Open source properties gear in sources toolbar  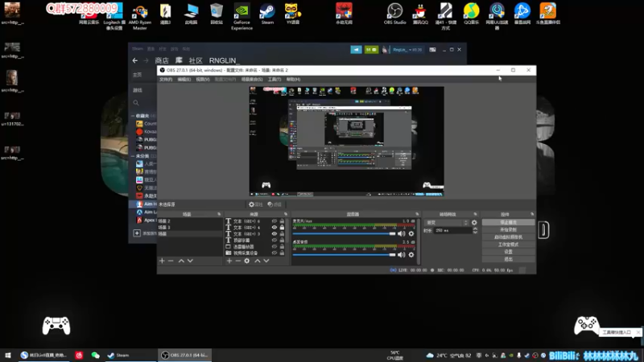click(x=247, y=261)
